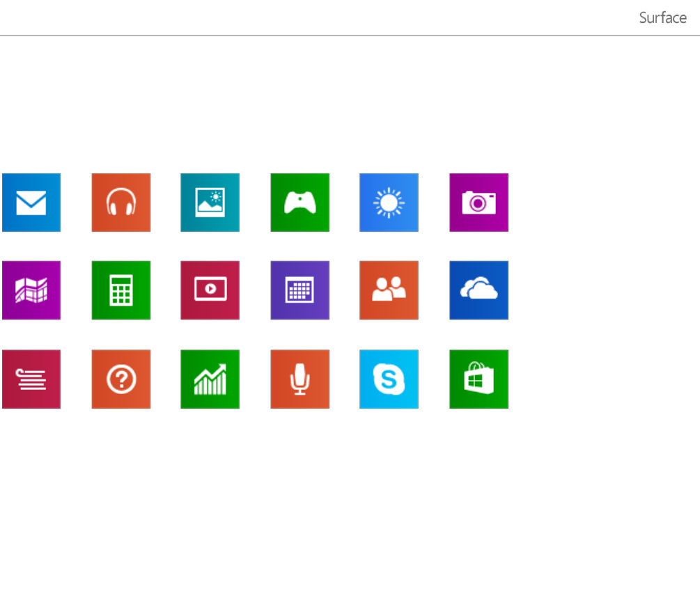Open the Weather sun tile

click(389, 203)
